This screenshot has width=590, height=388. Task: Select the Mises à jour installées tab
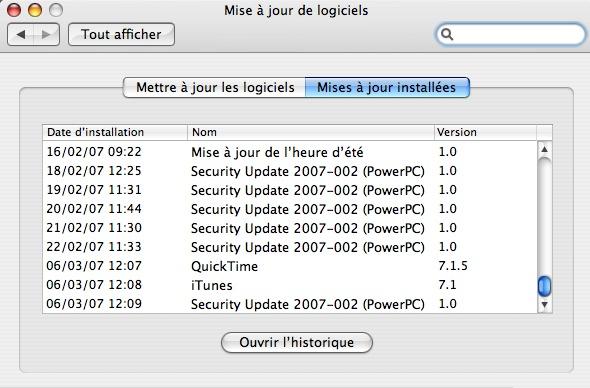(x=387, y=87)
